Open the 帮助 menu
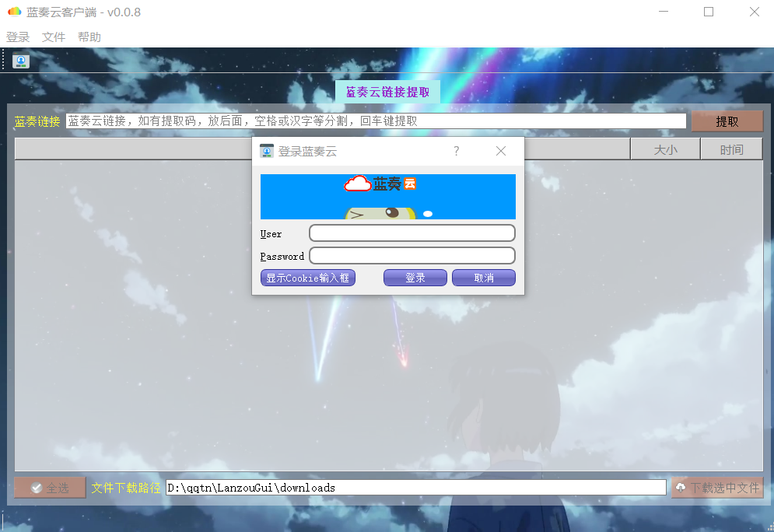Image resolution: width=774 pixels, height=532 pixels. click(x=89, y=37)
